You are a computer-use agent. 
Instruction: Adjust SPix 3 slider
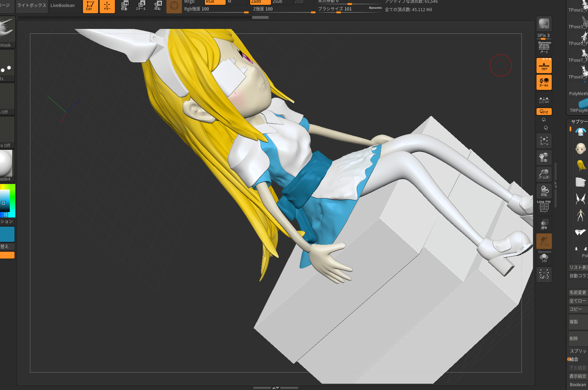point(544,36)
